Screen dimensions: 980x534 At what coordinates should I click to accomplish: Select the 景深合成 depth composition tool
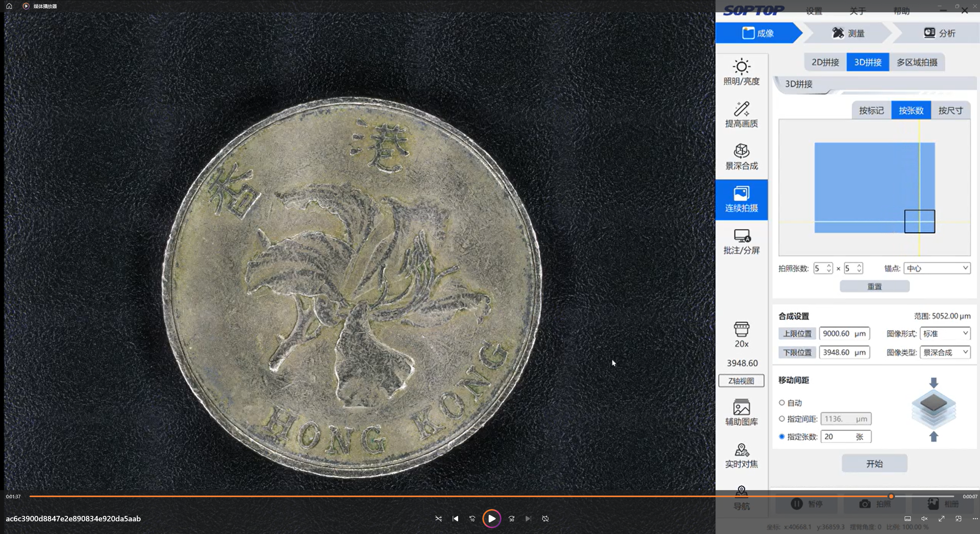click(741, 156)
